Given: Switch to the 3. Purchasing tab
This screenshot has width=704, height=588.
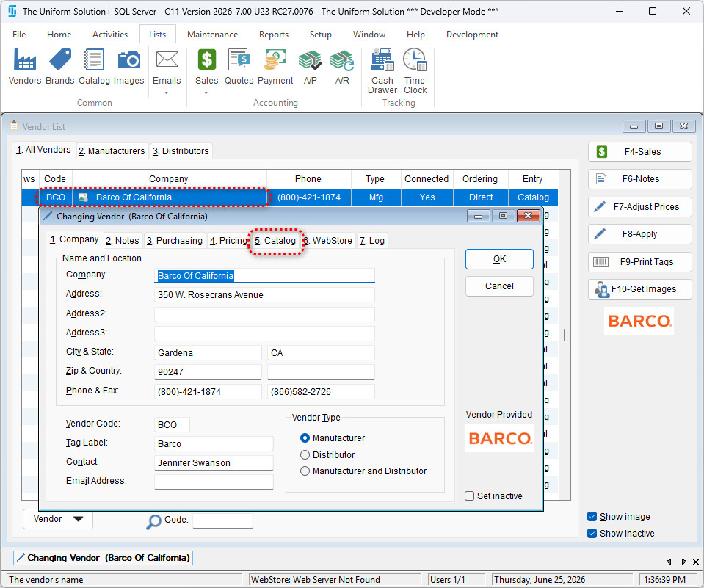Looking at the screenshot, I should (175, 241).
